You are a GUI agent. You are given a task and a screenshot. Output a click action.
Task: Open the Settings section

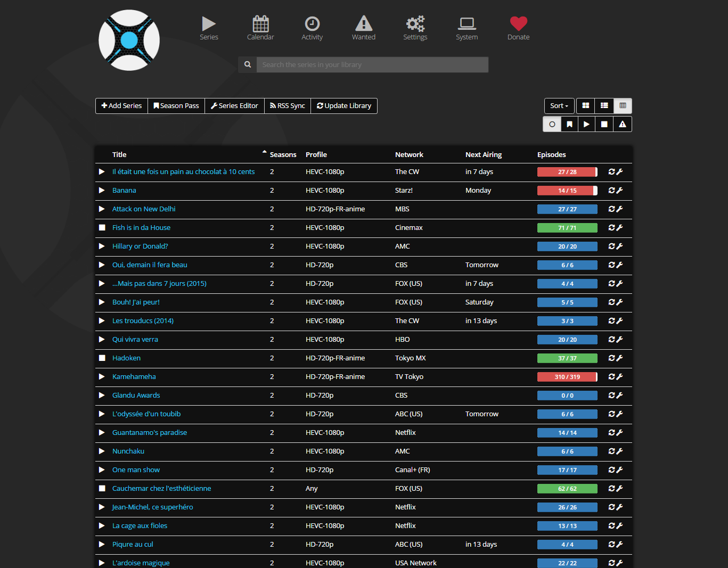[415, 28]
